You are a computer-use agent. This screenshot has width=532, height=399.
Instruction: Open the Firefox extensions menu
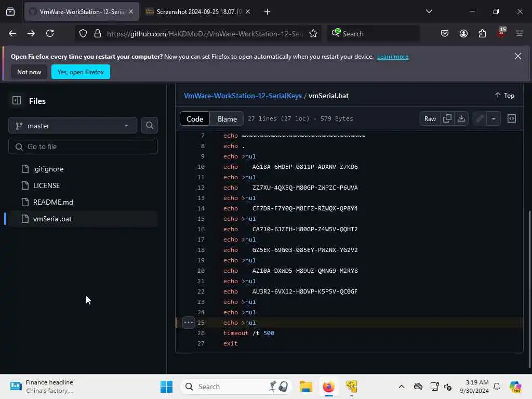482,34
